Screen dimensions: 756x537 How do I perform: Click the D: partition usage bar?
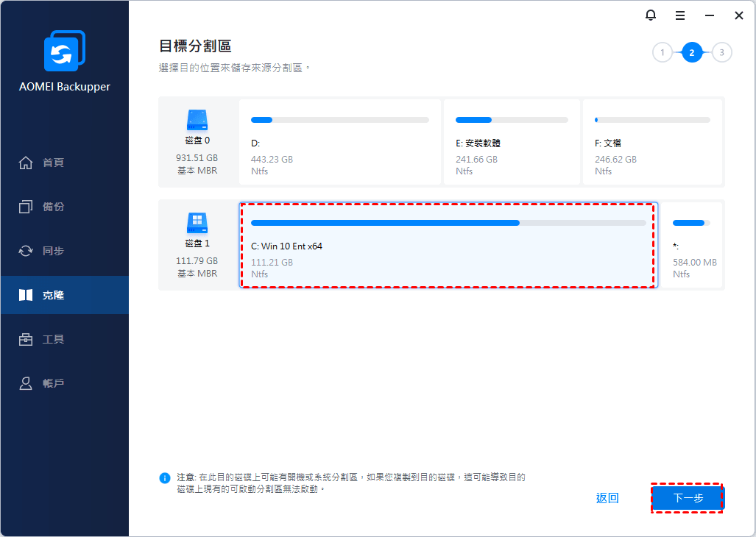pyautogui.click(x=340, y=120)
